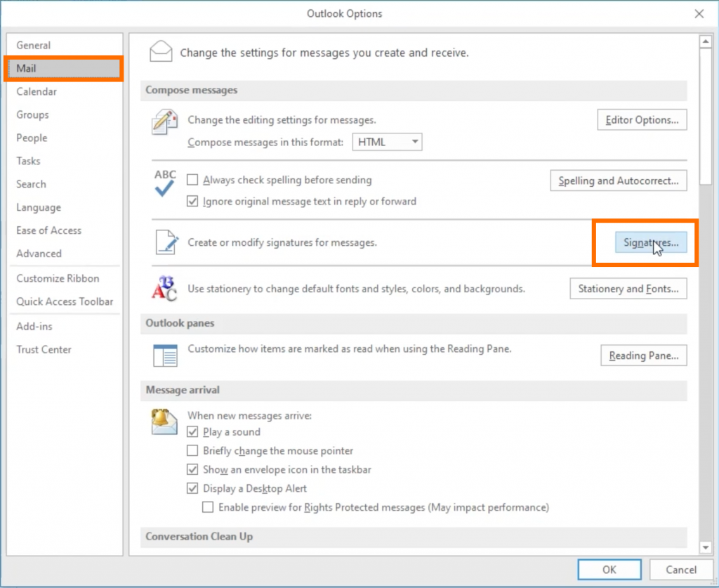719x588 pixels.
Task: Open the compose format HTML dropdown
Action: [x=387, y=142]
